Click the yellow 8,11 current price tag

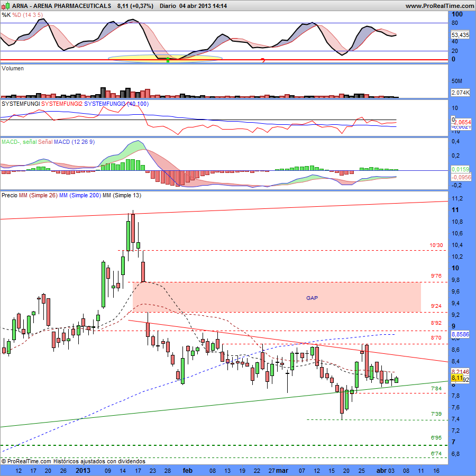coord(457,378)
